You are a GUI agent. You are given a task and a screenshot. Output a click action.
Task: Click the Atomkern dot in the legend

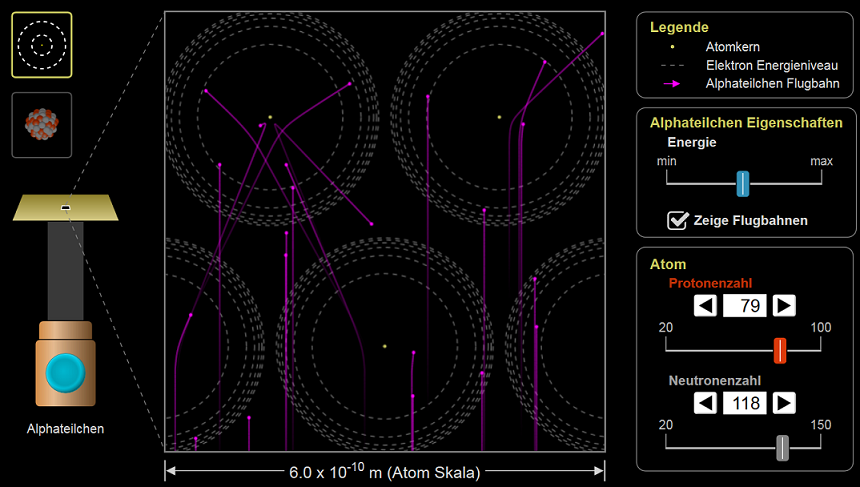click(x=673, y=46)
